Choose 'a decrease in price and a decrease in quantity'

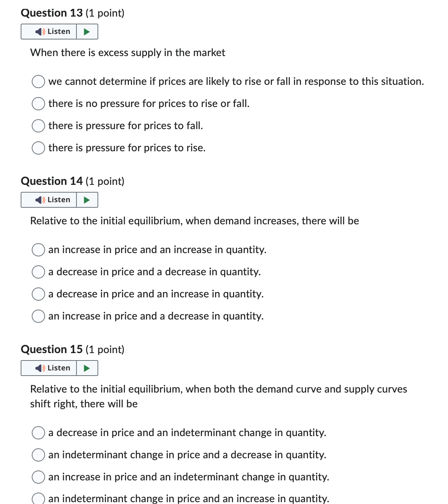point(38,272)
